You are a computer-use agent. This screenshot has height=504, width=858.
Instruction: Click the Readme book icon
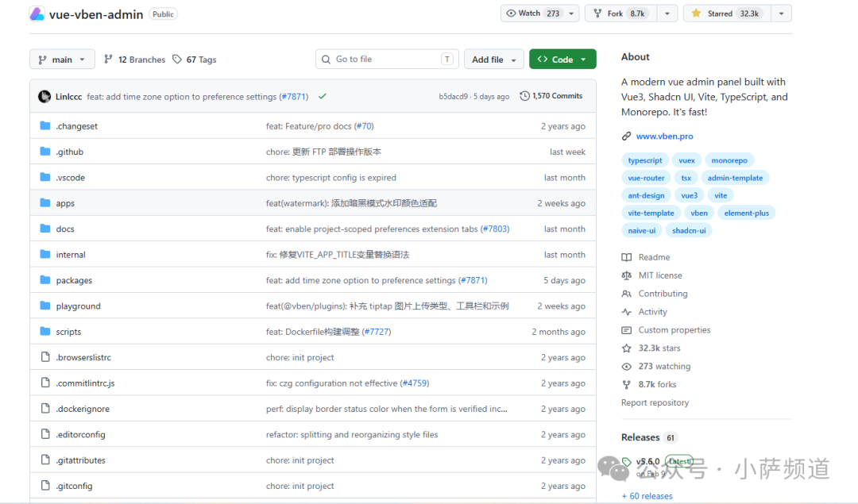[627, 257]
